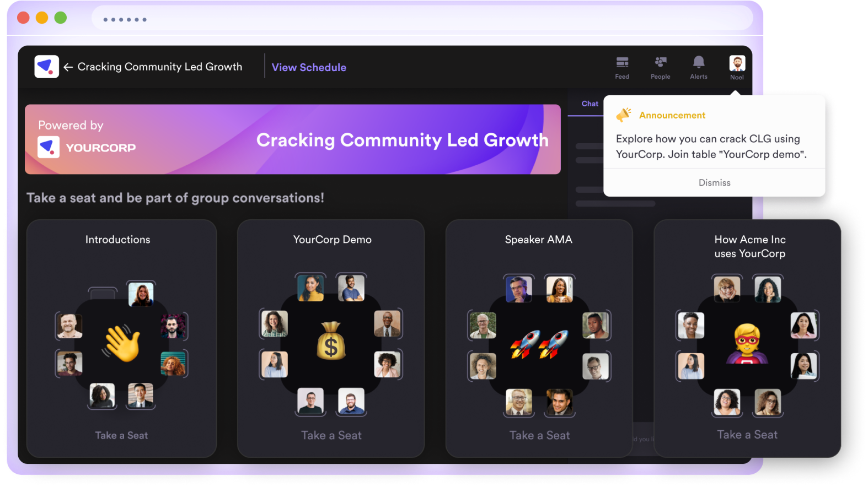Open the People panel icon
868x487 pixels.
click(661, 62)
